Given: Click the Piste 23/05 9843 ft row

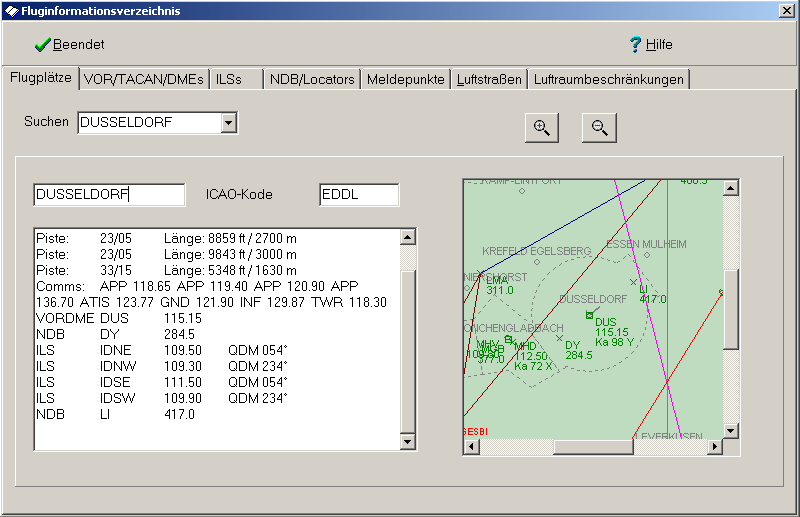Looking at the screenshot, I should (x=166, y=255).
